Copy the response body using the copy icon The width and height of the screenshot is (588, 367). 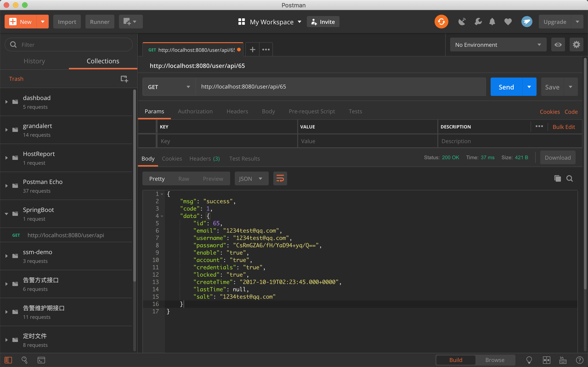tap(557, 178)
